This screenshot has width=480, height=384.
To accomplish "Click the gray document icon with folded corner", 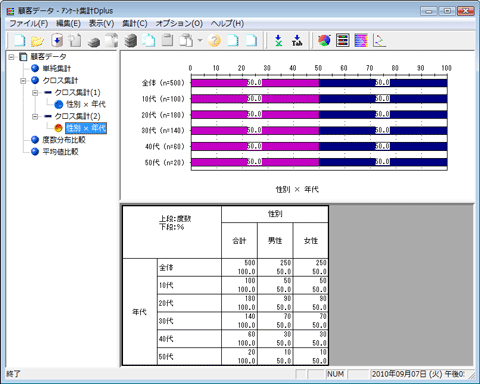I will click(112, 41).
